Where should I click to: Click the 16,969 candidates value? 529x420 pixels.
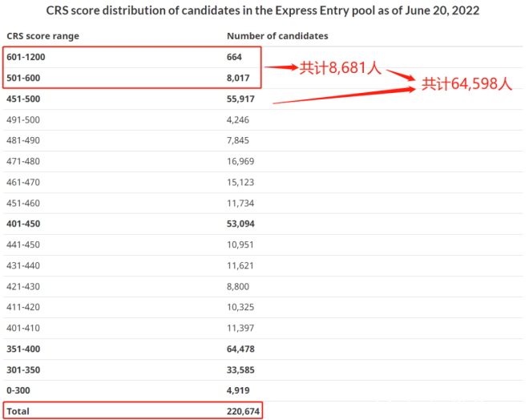coord(240,161)
